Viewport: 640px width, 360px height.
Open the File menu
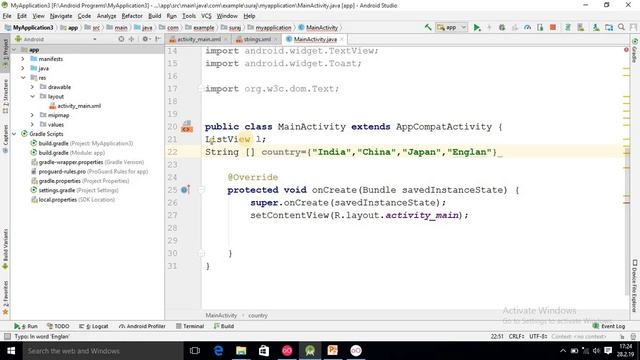tap(7, 16)
